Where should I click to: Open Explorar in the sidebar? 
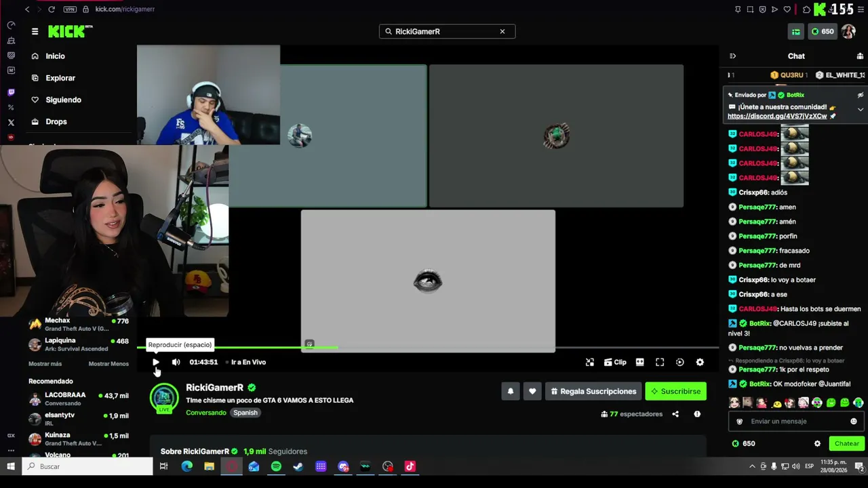pos(60,78)
